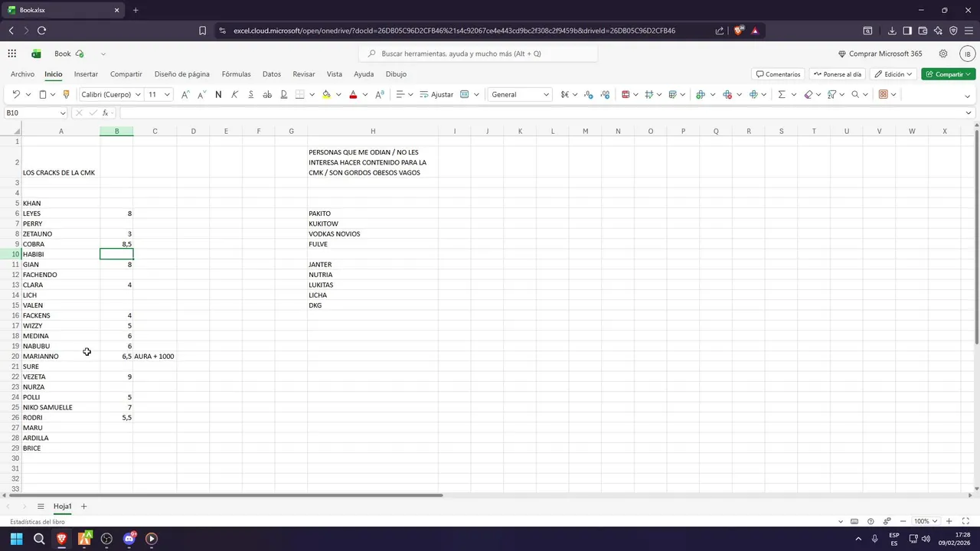Click the fill color bucket icon
Image resolution: width=980 pixels, height=551 pixels.
tap(327, 94)
